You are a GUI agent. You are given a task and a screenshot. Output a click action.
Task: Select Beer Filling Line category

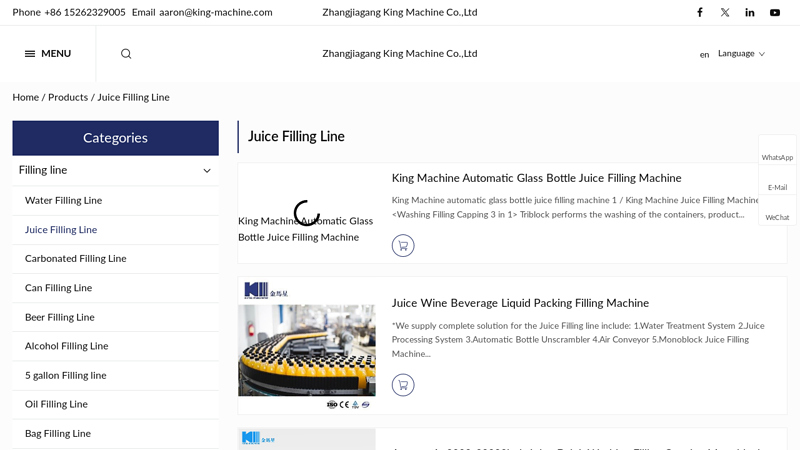coord(115,317)
